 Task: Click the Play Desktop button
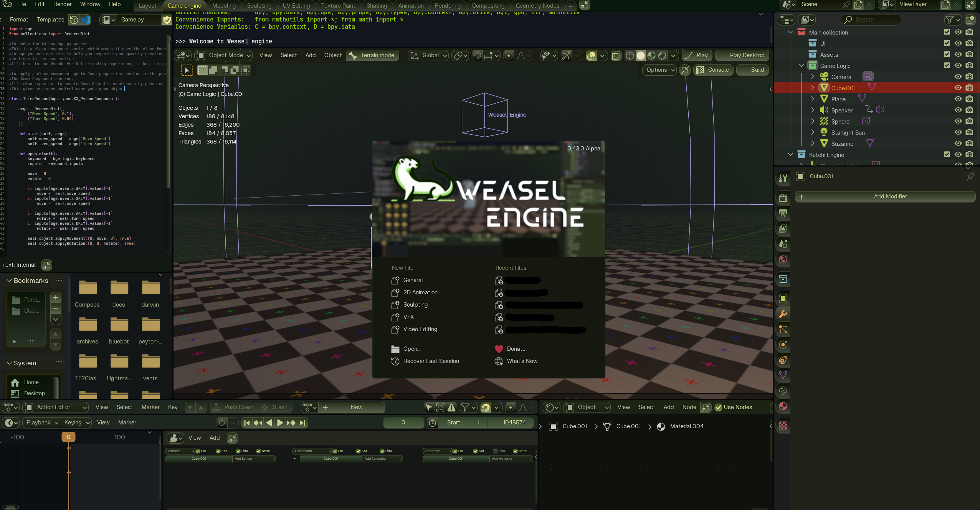[x=742, y=55]
